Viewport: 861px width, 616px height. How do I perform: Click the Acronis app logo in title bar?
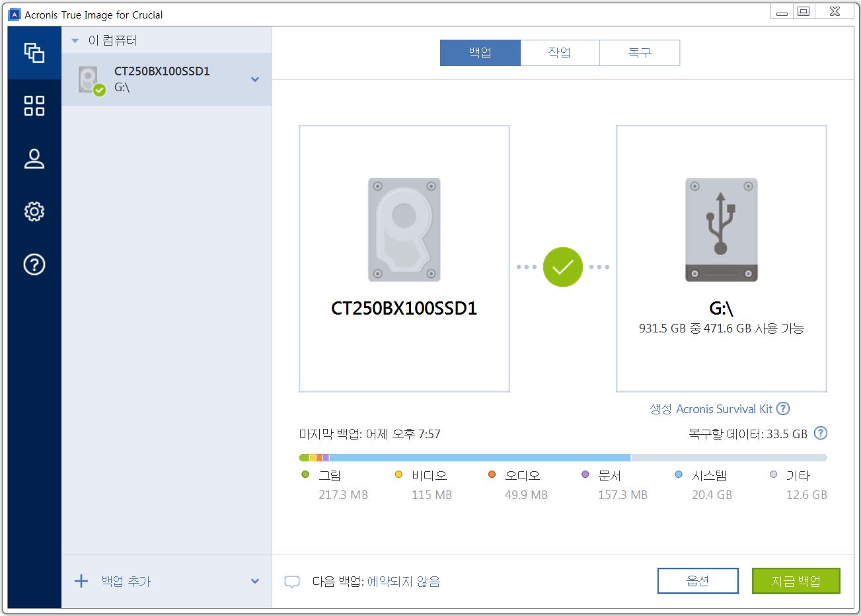(x=15, y=15)
